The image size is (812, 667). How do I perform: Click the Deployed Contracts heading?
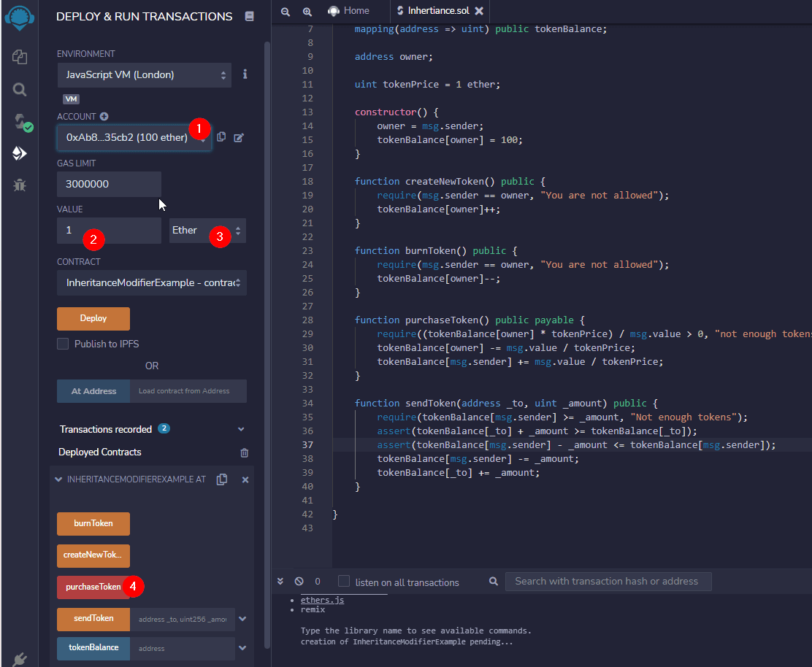click(100, 452)
